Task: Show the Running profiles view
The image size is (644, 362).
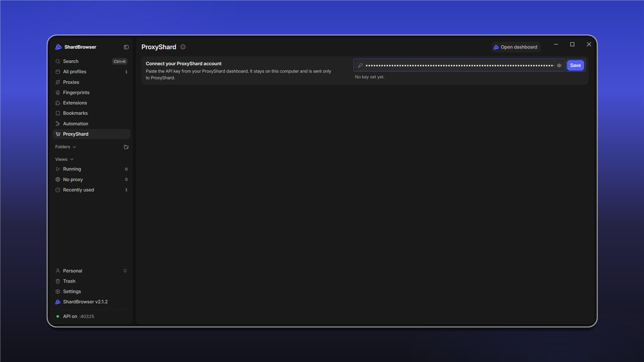Action: [91, 169]
